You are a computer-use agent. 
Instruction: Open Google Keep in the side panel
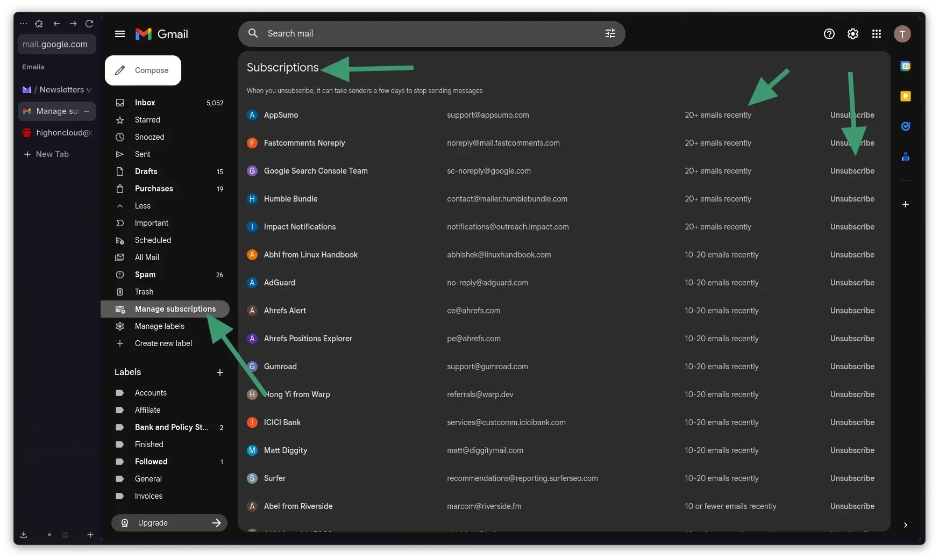906,96
